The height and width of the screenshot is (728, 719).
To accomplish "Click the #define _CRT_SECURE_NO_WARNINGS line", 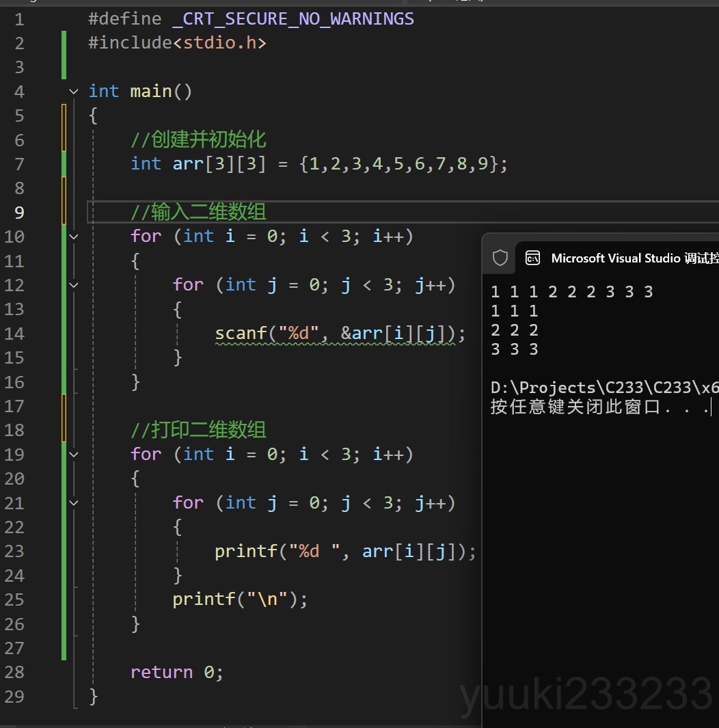I will pyautogui.click(x=251, y=19).
